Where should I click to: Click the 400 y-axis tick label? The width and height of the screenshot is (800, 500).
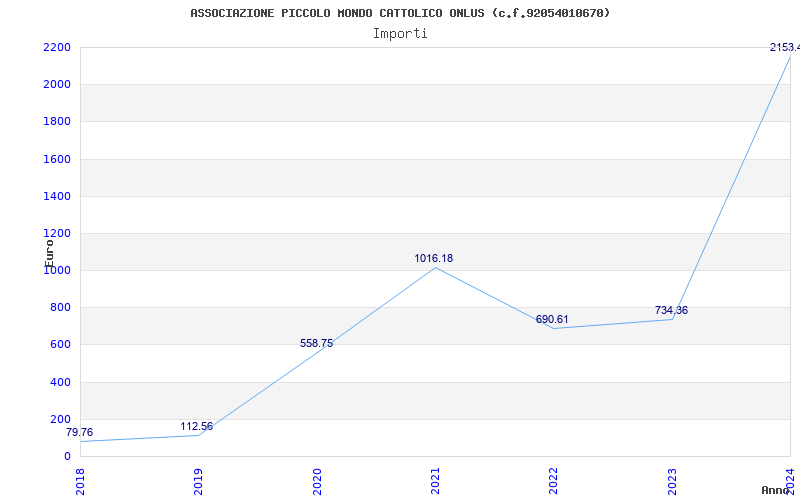60,382
